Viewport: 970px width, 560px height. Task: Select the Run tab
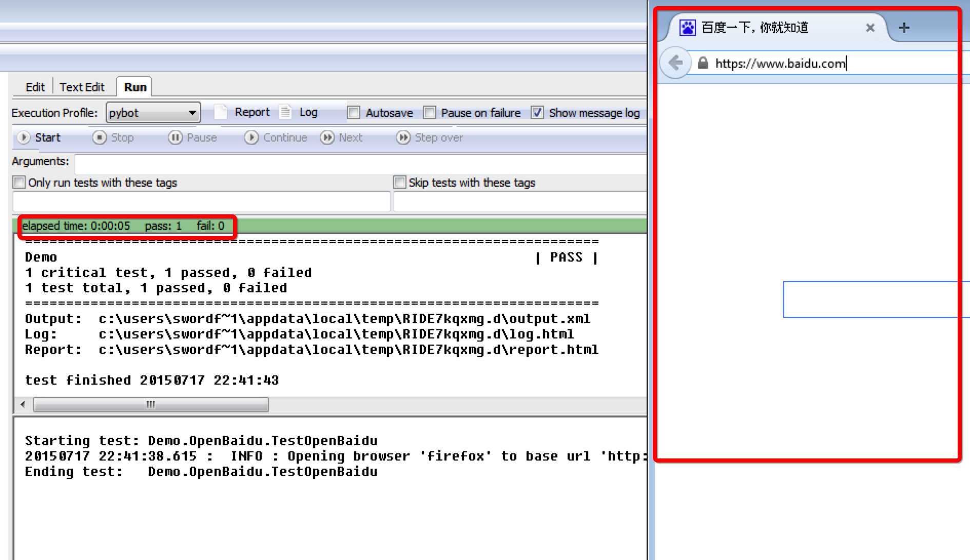tap(135, 87)
